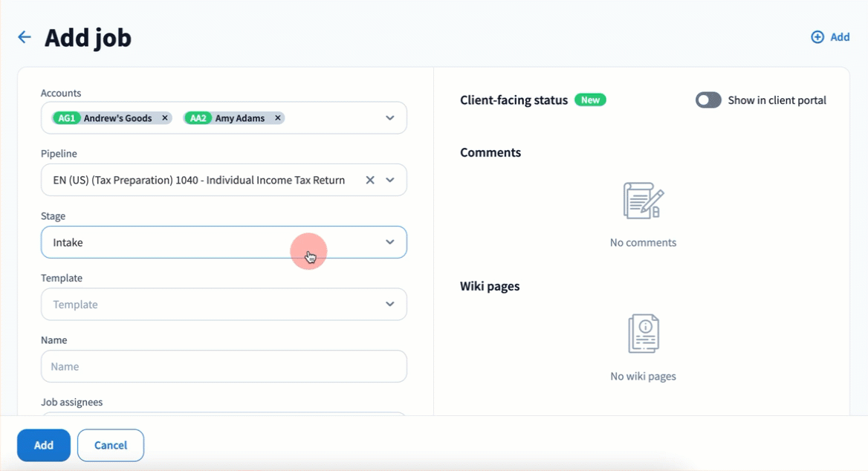Expand the Template dropdown
Screen dimensions: 868x471
point(390,304)
